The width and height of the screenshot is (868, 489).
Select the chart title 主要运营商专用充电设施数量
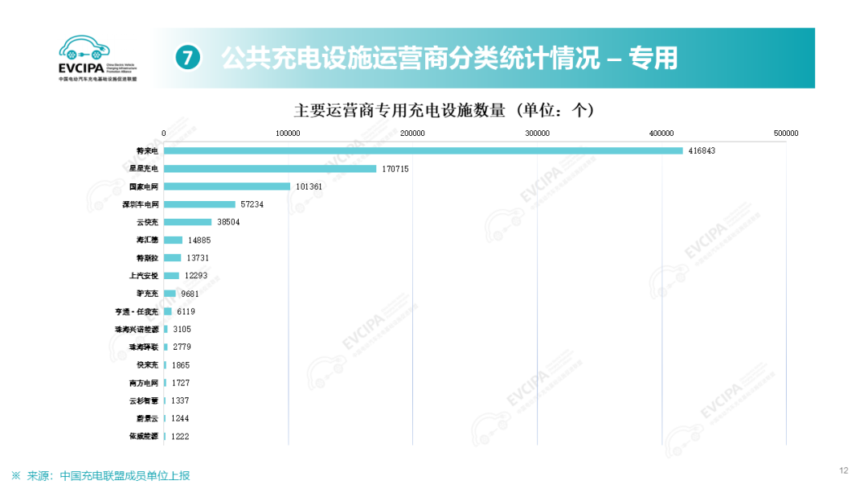pos(433,109)
